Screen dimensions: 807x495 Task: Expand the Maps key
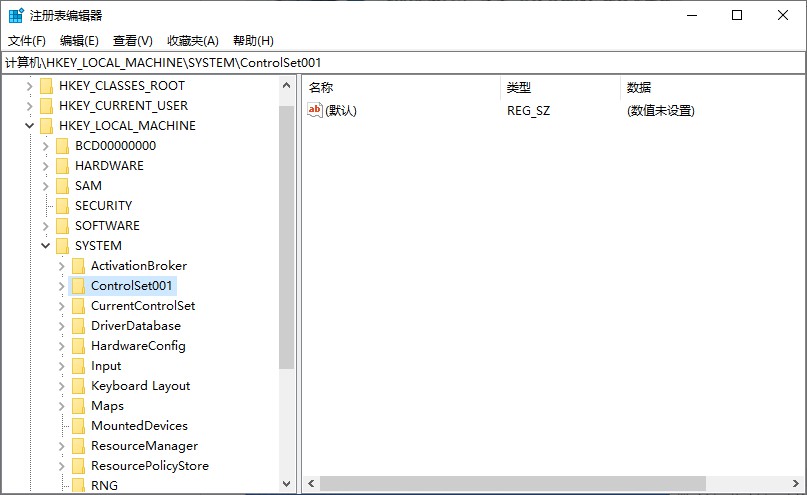[x=61, y=406]
